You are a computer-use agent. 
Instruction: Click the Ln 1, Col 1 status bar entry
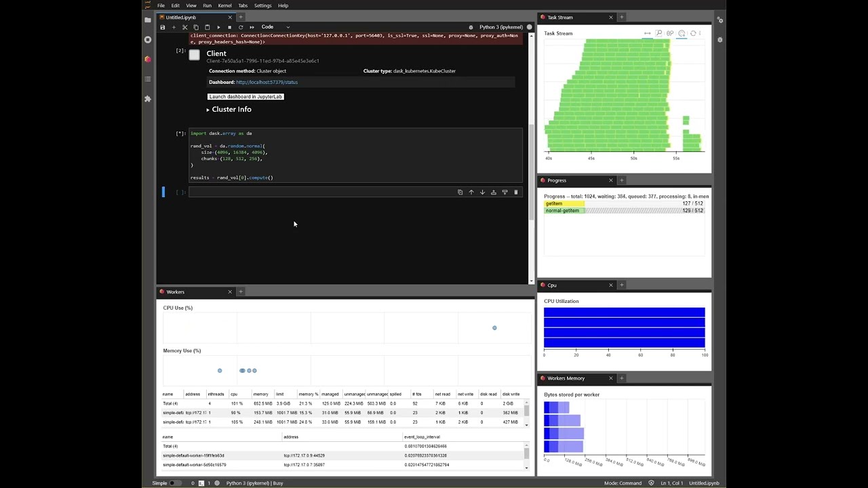click(x=672, y=483)
